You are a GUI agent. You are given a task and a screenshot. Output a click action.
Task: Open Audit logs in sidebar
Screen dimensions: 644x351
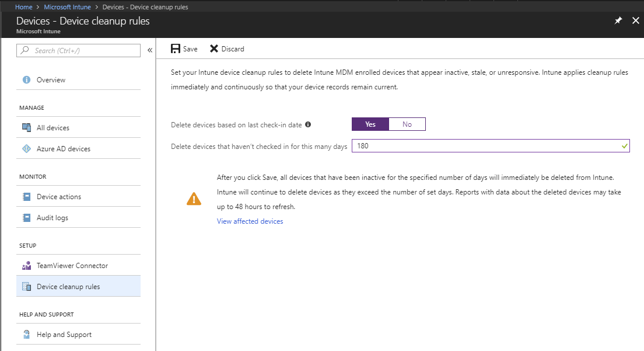click(52, 218)
